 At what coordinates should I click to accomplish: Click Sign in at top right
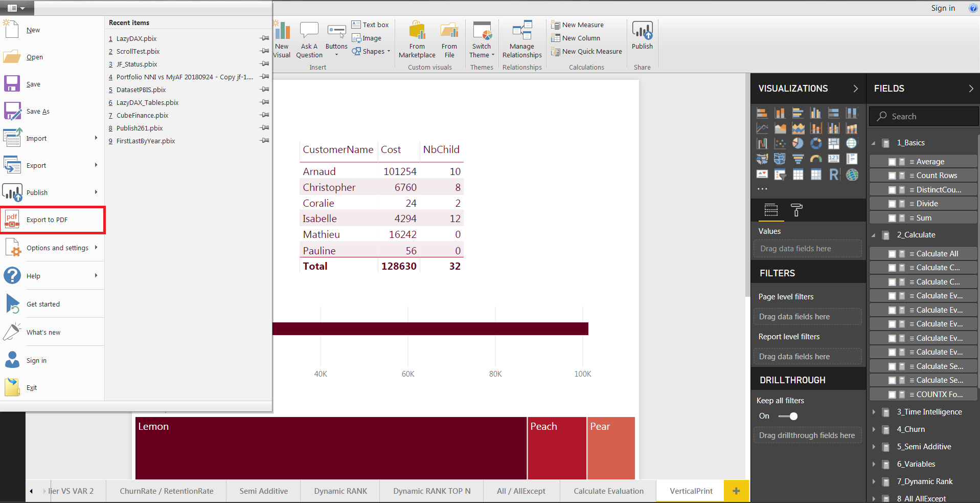tap(943, 8)
